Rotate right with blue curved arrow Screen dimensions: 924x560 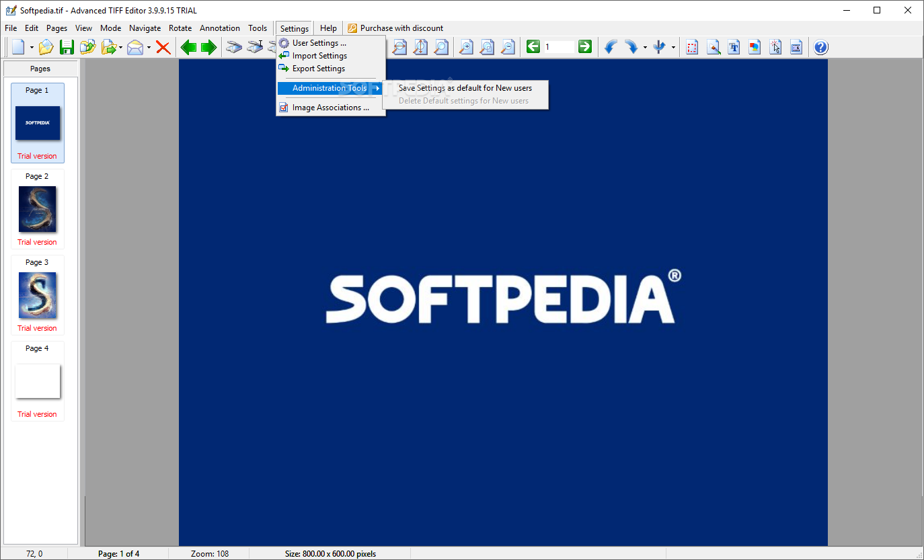pos(631,47)
